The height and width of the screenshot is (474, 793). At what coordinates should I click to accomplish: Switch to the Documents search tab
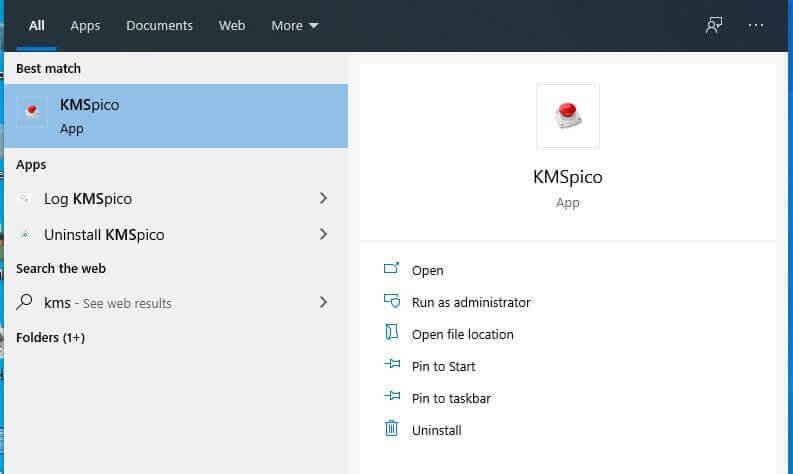coord(159,25)
